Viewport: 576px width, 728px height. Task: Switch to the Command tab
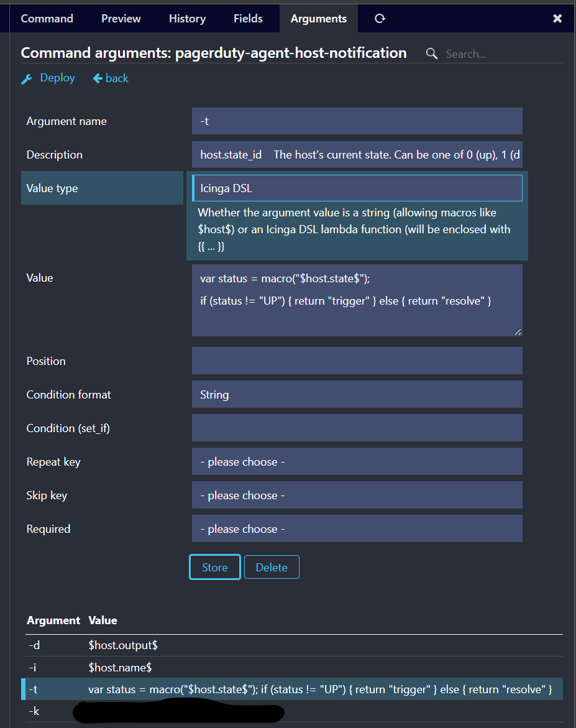(x=47, y=19)
